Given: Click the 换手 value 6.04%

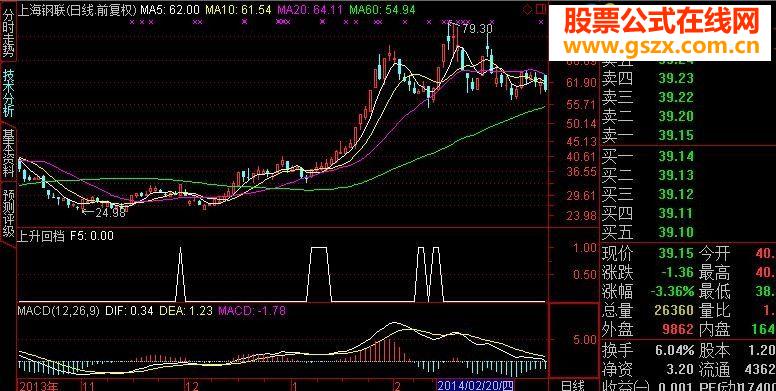Looking at the screenshot, I should point(675,351).
